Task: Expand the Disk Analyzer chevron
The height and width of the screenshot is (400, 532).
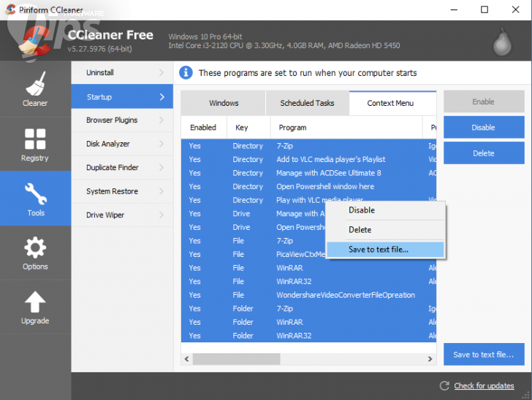Action: coord(161,144)
